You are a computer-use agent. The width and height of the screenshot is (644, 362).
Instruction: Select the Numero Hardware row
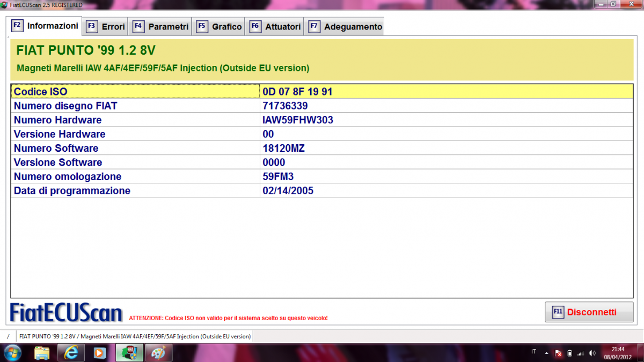pyautogui.click(x=322, y=120)
